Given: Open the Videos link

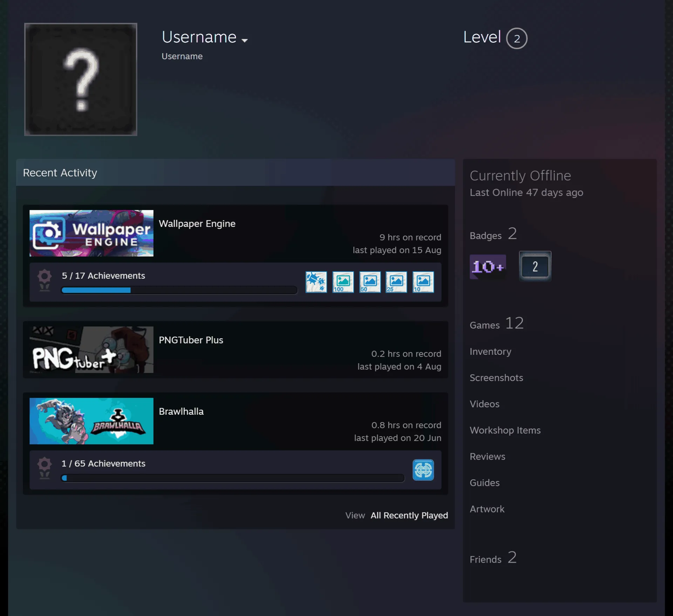Looking at the screenshot, I should pyautogui.click(x=484, y=404).
